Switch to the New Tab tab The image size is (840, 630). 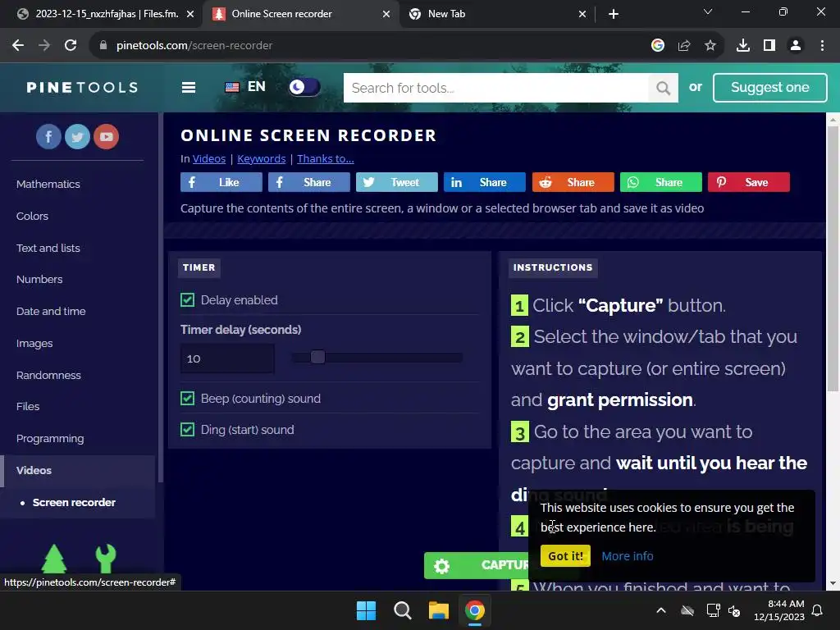click(x=497, y=14)
